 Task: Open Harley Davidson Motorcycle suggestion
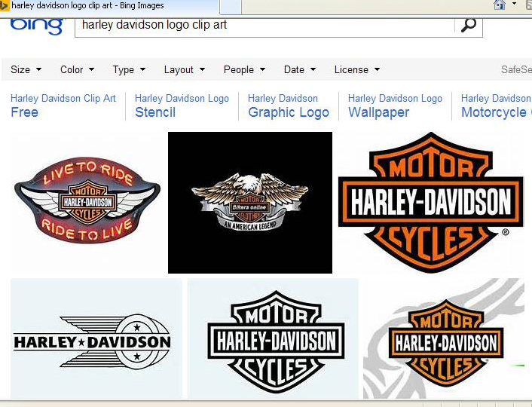point(496,106)
